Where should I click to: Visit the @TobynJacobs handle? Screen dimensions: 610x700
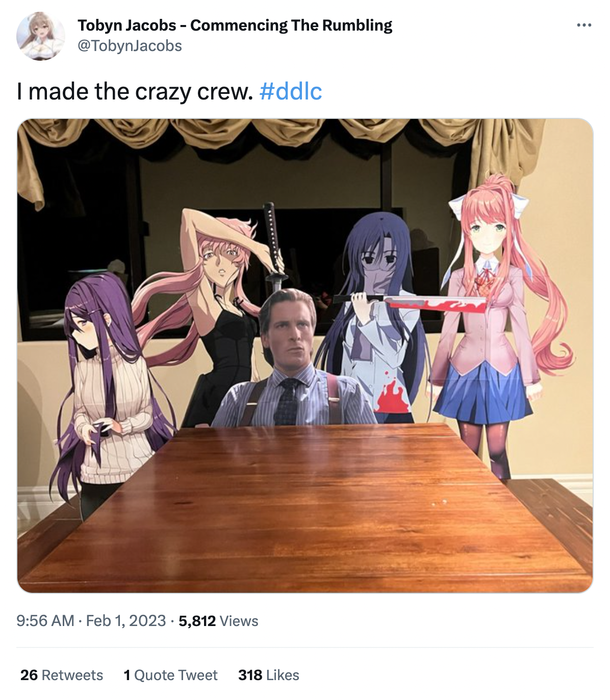130,46
